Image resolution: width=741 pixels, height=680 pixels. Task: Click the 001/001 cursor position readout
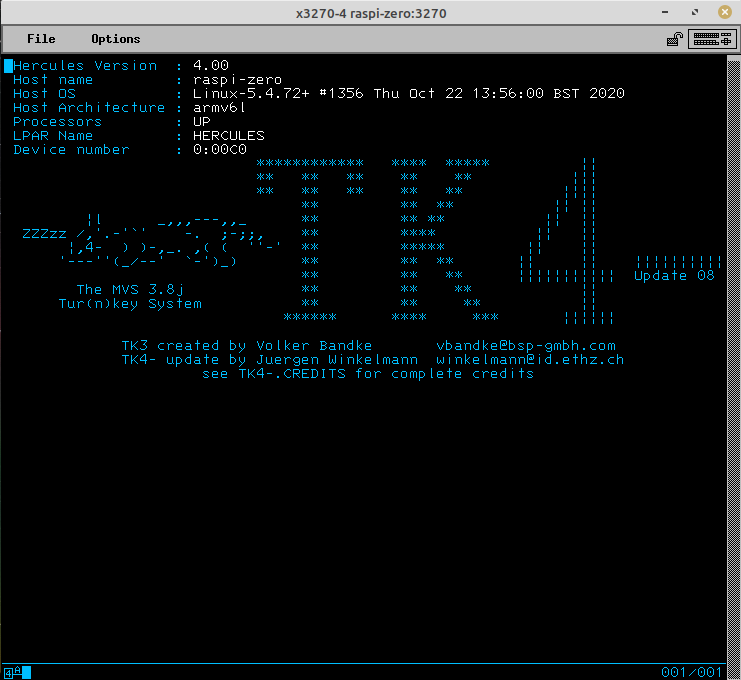[691, 672]
